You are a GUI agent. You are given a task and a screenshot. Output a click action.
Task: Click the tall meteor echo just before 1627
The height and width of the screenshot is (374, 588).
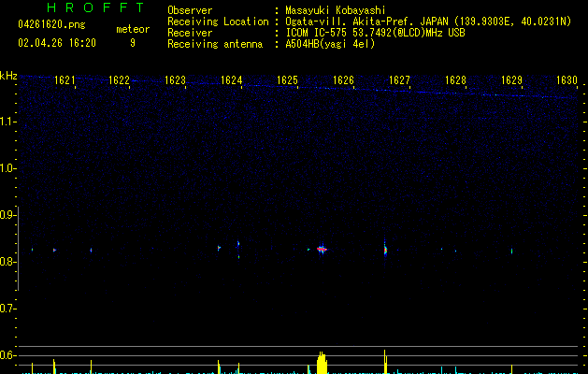(x=385, y=248)
